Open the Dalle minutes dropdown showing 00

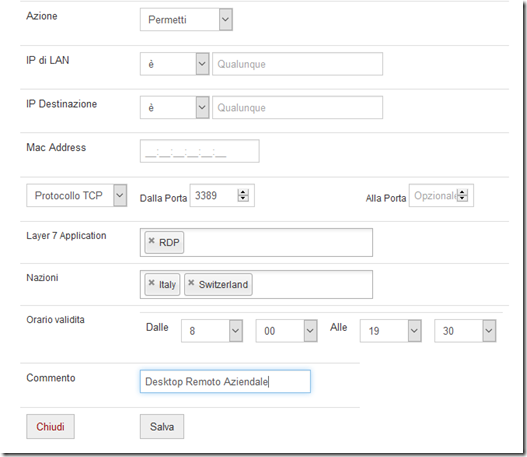[x=286, y=331]
